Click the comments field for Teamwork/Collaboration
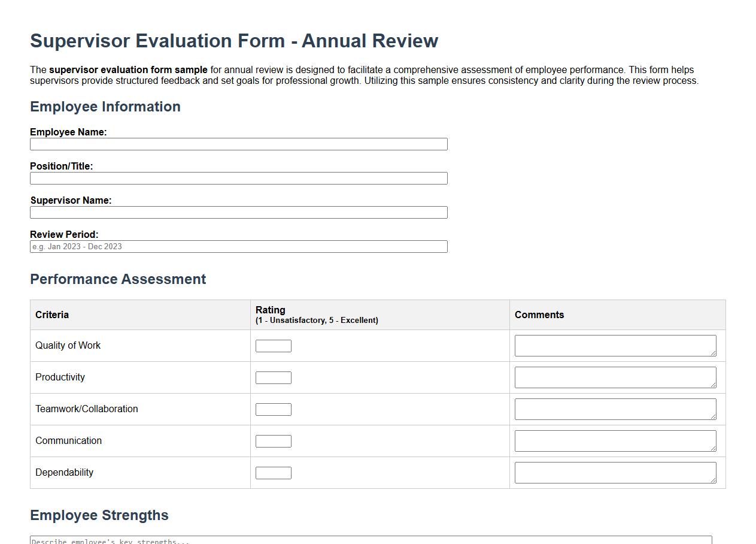The width and height of the screenshot is (756, 544). (614, 409)
